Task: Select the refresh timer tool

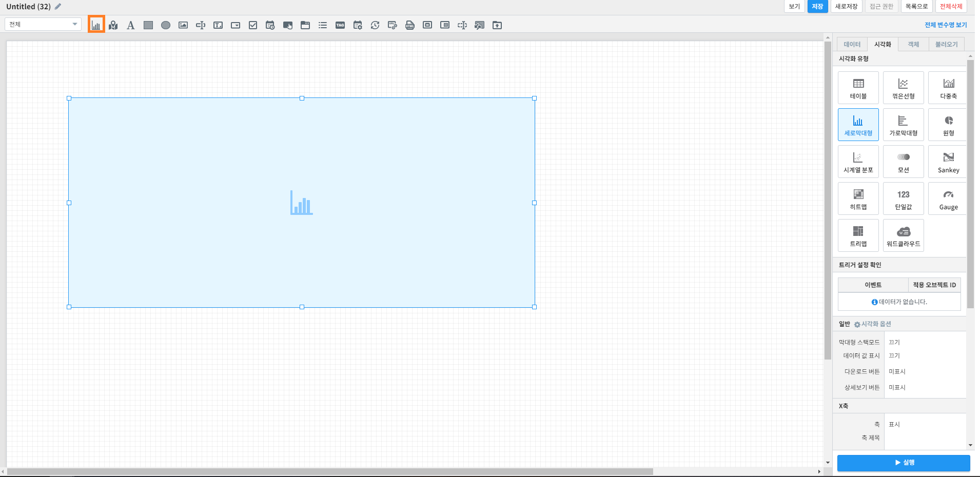Action: point(375,25)
